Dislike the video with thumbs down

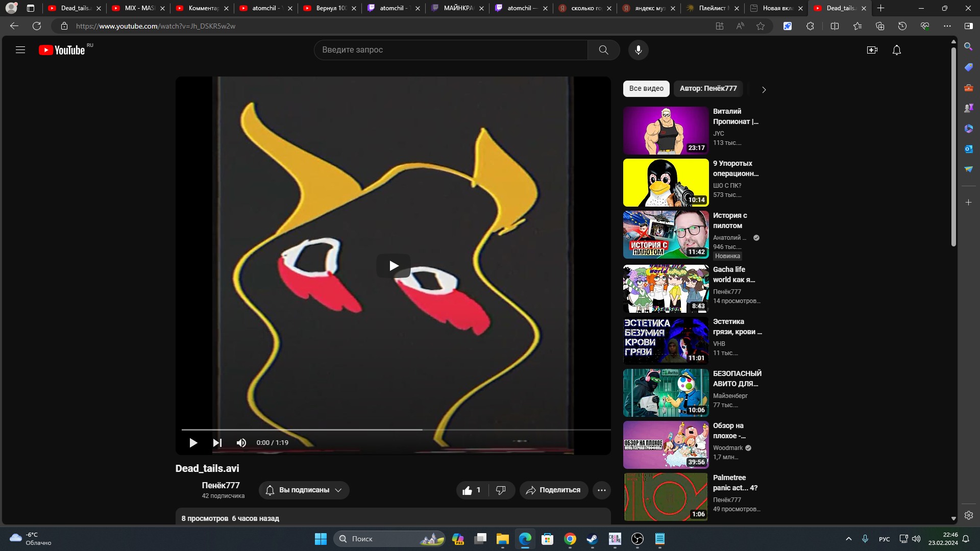click(x=501, y=490)
